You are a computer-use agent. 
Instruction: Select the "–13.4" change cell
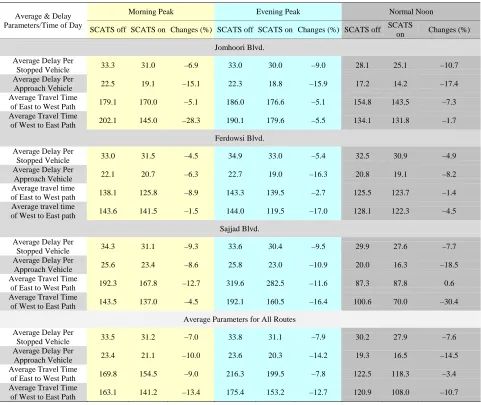[191, 392]
